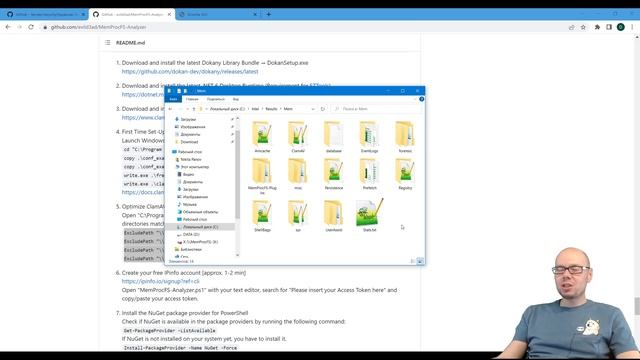Image resolution: width=640 pixels, height=360 pixels.
Task: Switch Explorer to details view
Action: (413, 261)
